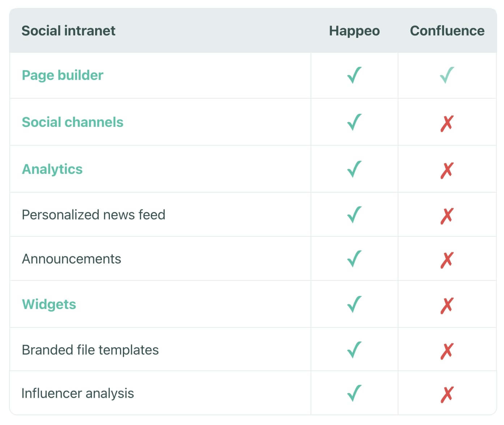Screen dimensions: 504x425
Task: Click the Happeo column header
Action: [354, 31]
